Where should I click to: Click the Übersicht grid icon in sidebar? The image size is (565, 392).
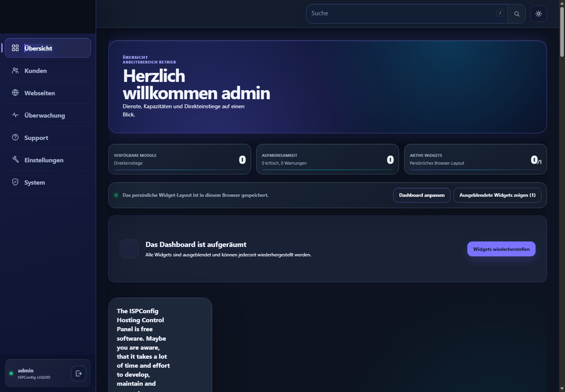pyautogui.click(x=15, y=48)
